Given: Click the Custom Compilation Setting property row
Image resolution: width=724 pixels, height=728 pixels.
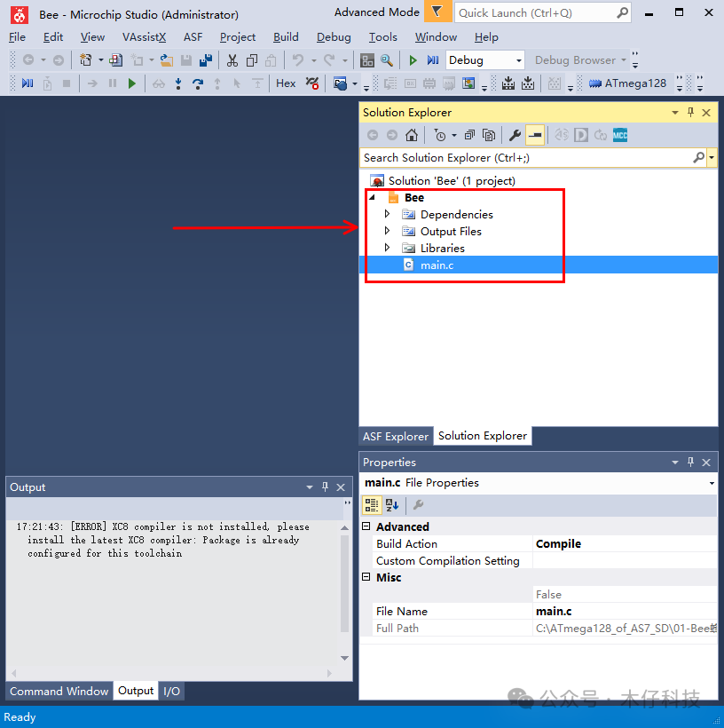Looking at the screenshot, I should [546, 560].
